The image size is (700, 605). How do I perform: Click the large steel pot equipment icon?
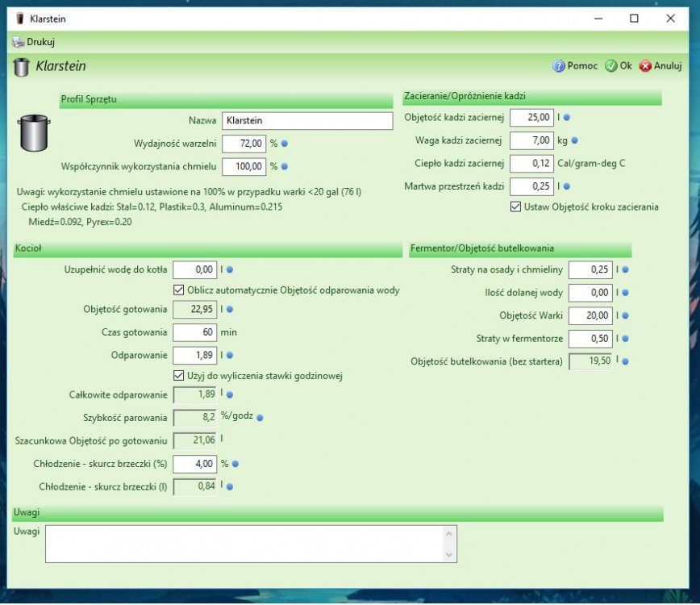(x=33, y=132)
